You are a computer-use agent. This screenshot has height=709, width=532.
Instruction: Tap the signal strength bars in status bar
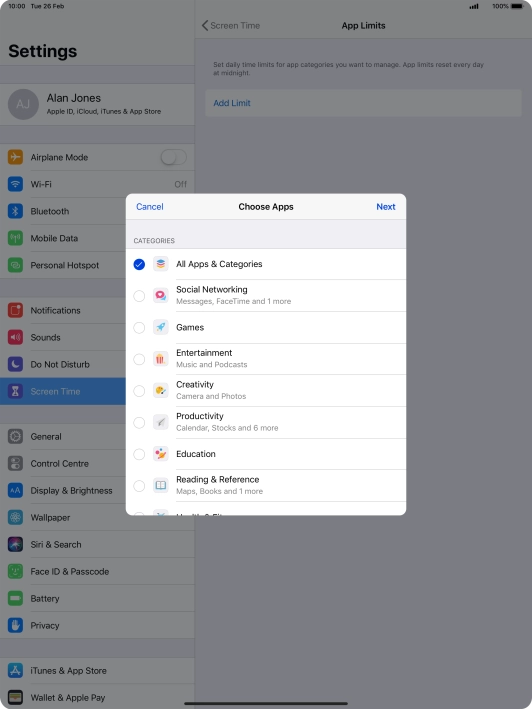coord(474,6)
